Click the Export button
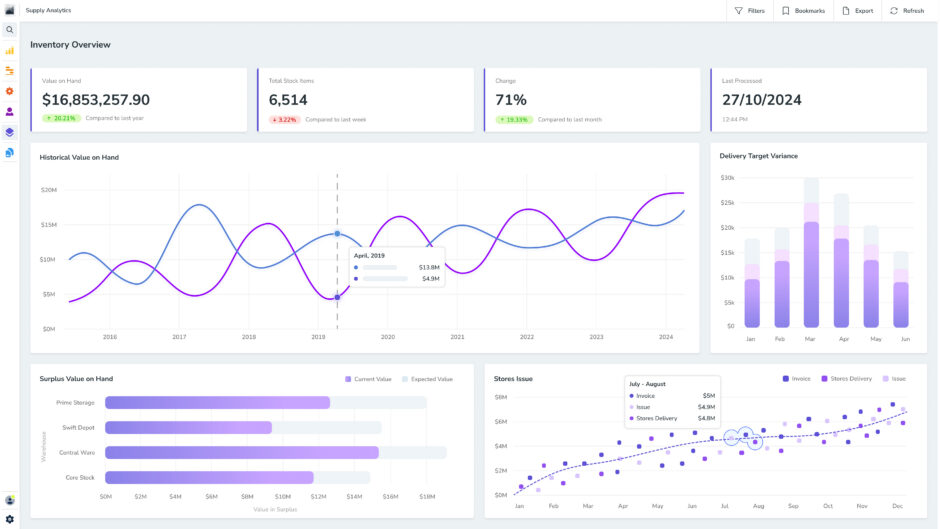The height and width of the screenshot is (529, 940). click(x=857, y=11)
